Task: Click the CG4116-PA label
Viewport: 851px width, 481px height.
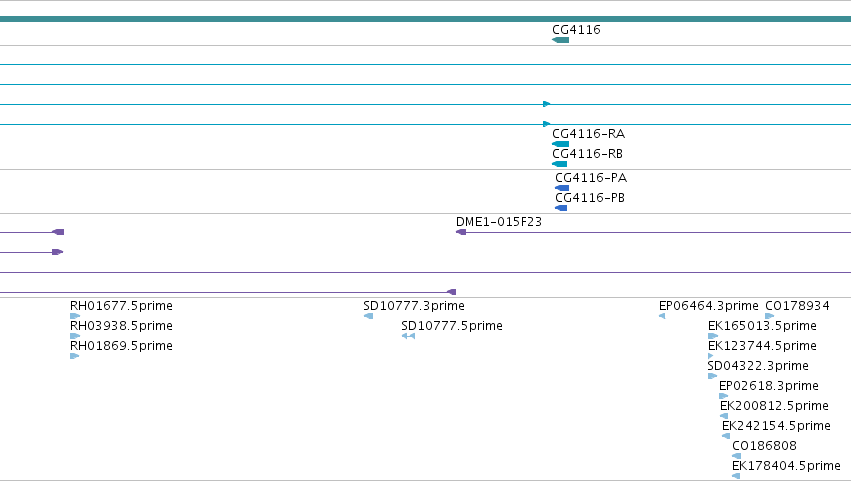Action: [591, 178]
